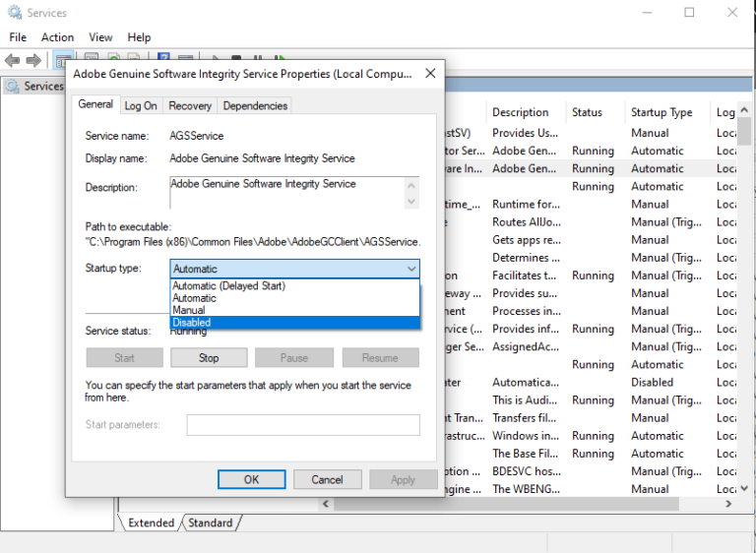Open the Action menu

tap(57, 37)
